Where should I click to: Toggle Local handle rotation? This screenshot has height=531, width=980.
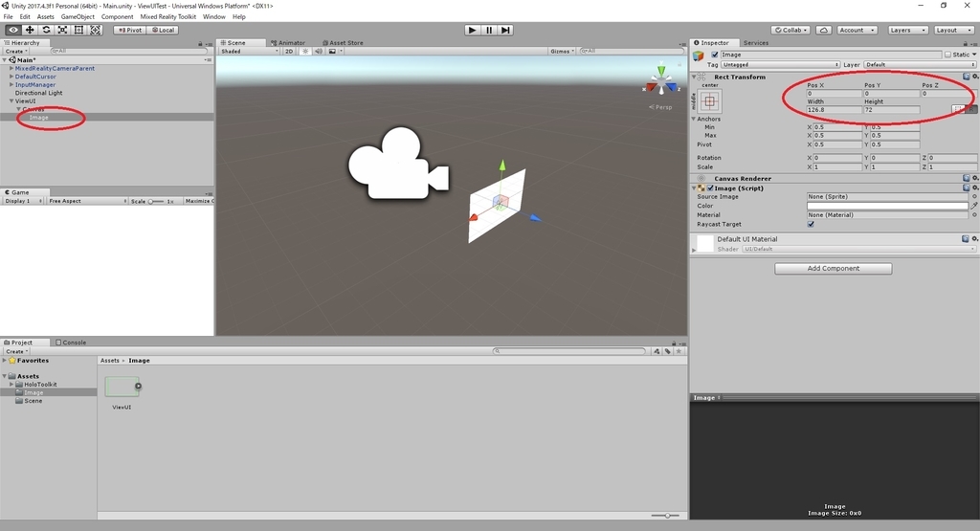click(x=163, y=30)
